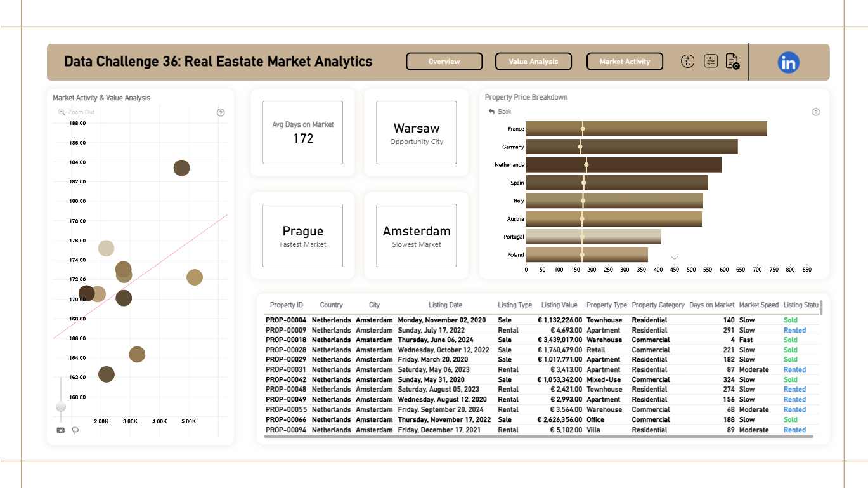The height and width of the screenshot is (488, 868).
Task: Click the Mixed-Use property type cell
Action: 603,379
